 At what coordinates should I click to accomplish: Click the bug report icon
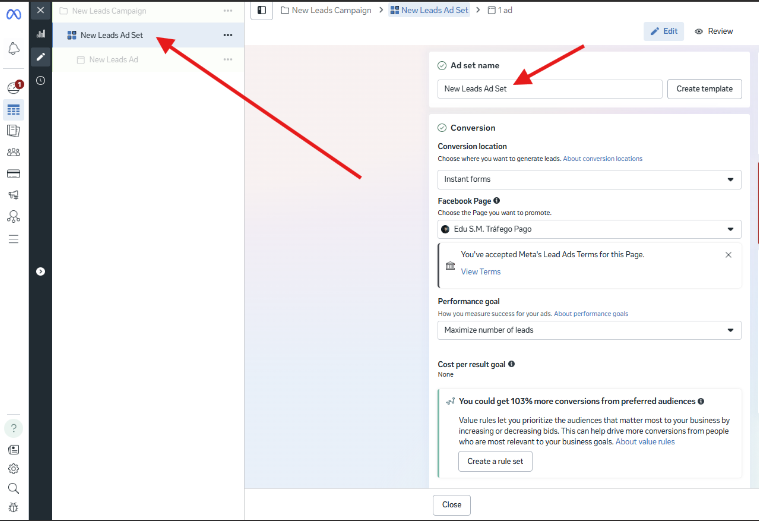14,508
